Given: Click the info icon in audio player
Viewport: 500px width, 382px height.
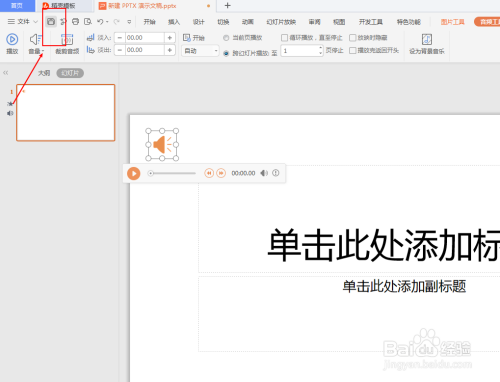Looking at the screenshot, I should pyautogui.click(x=276, y=173).
